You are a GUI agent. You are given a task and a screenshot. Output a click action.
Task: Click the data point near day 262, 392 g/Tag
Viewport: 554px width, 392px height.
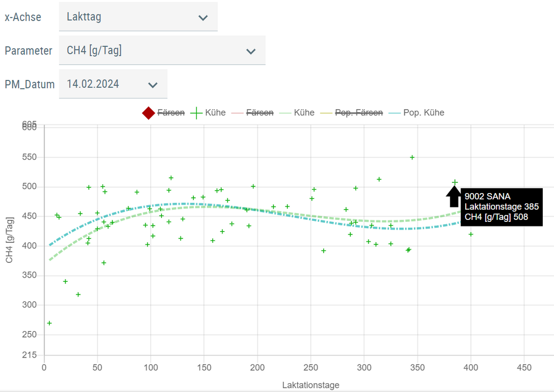(324, 251)
